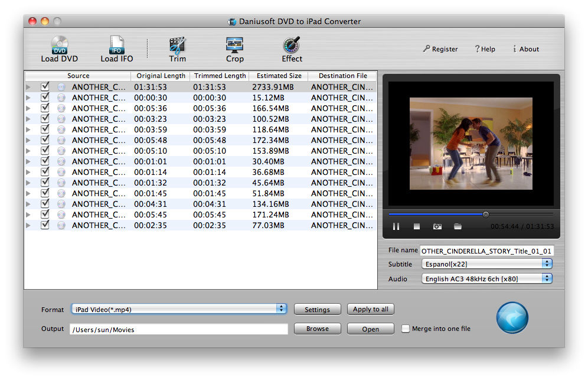
Task: Uncheck the title with length 01:31:53
Action: point(45,86)
